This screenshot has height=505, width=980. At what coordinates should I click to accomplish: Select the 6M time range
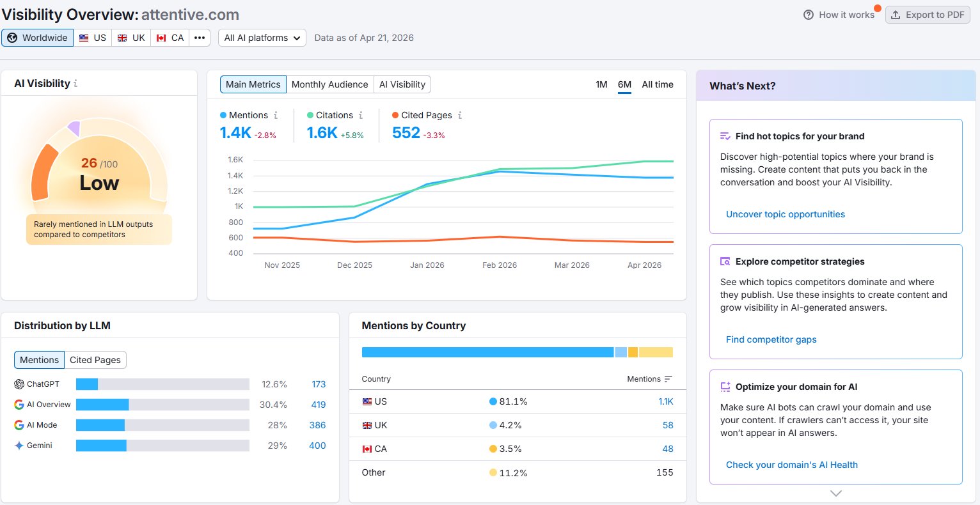[x=624, y=84]
